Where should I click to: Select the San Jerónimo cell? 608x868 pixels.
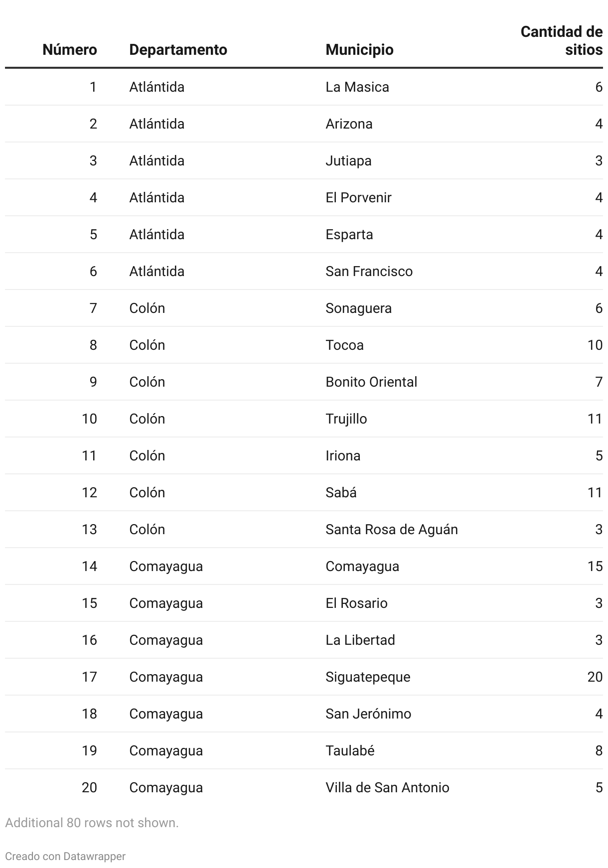point(368,714)
